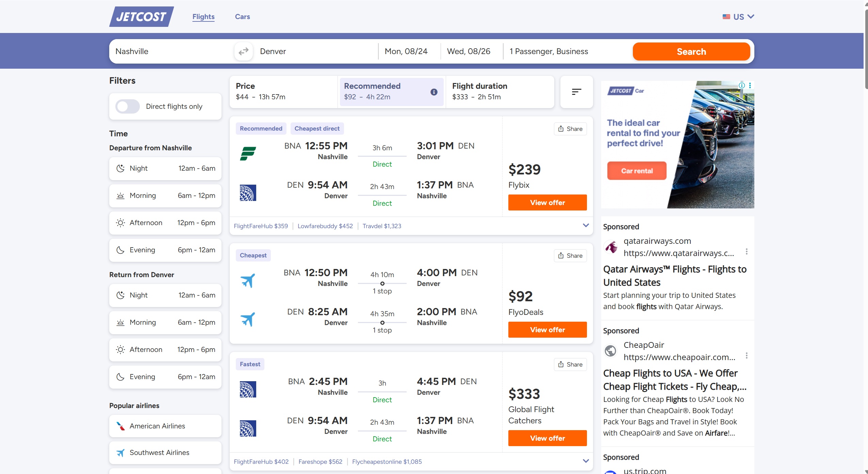
Task: Open return date Wed, 08/26
Action: click(x=472, y=51)
